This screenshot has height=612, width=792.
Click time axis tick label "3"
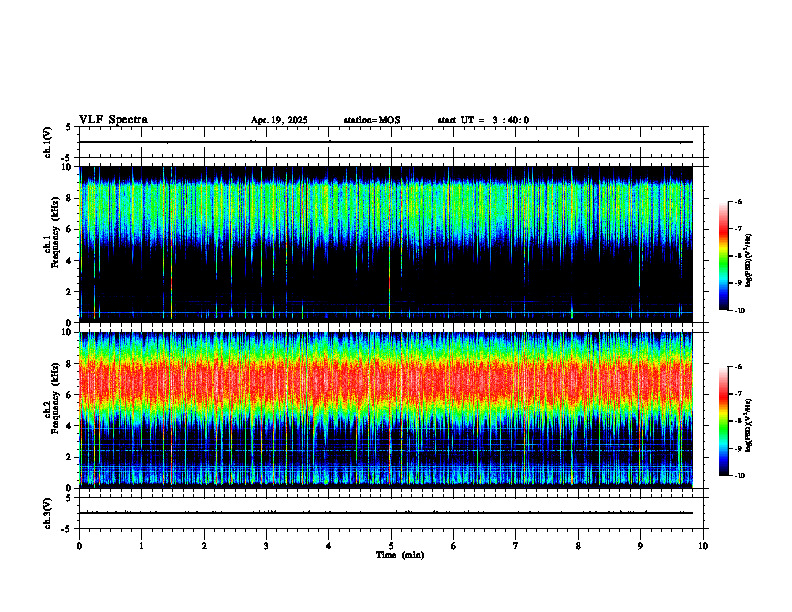[x=266, y=546]
